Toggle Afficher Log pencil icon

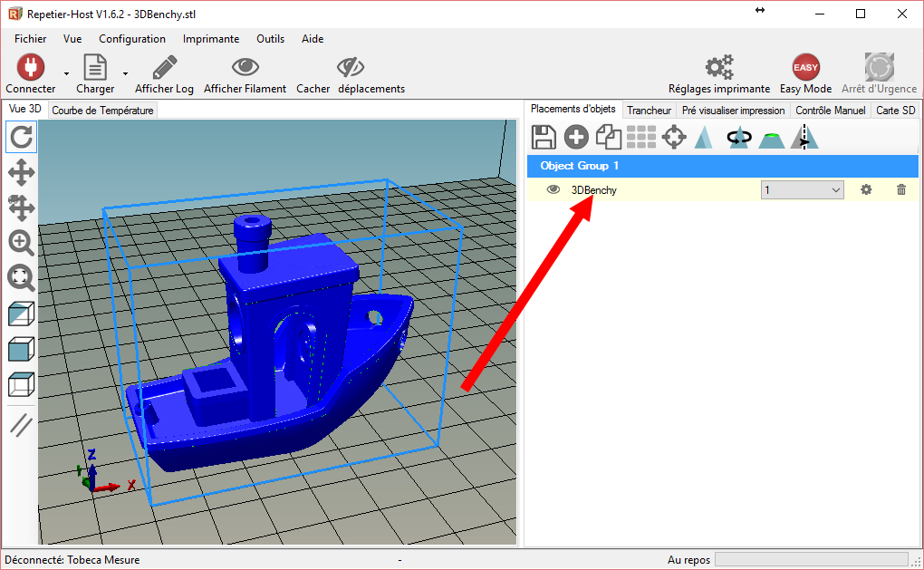pos(164,67)
